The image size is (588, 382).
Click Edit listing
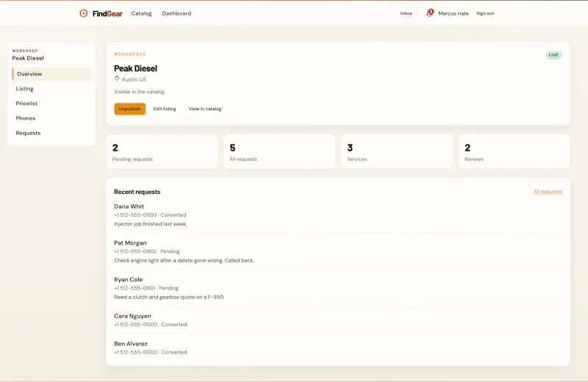(x=165, y=109)
